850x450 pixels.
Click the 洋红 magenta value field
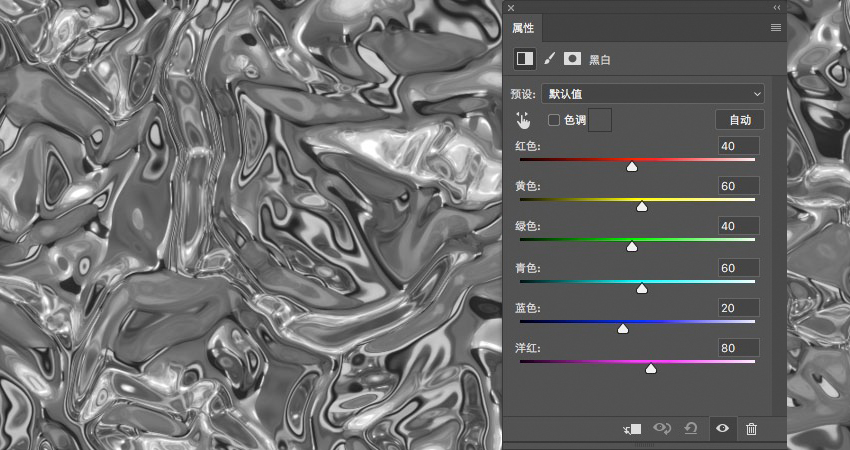739,348
